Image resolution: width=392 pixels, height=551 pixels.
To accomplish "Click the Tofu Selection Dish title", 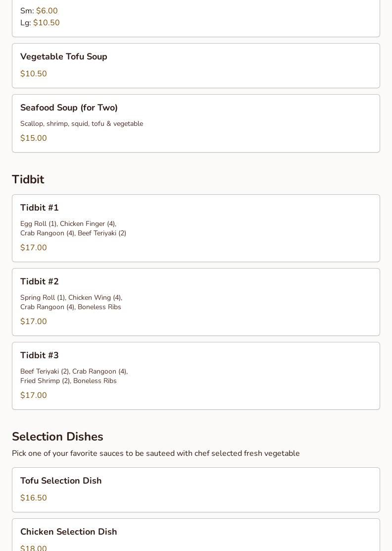I will click(61, 481).
